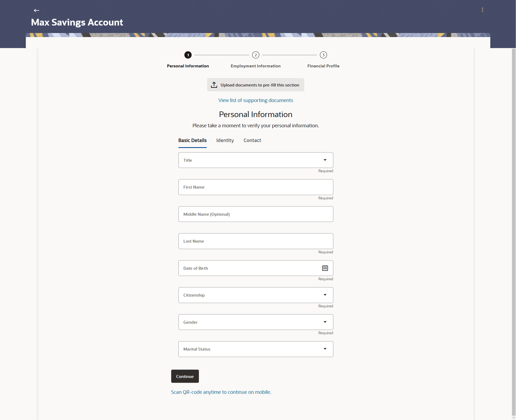This screenshot has height=420, width=516.
Task: Open the Date of Birth calendar picker
Action: 325,268
